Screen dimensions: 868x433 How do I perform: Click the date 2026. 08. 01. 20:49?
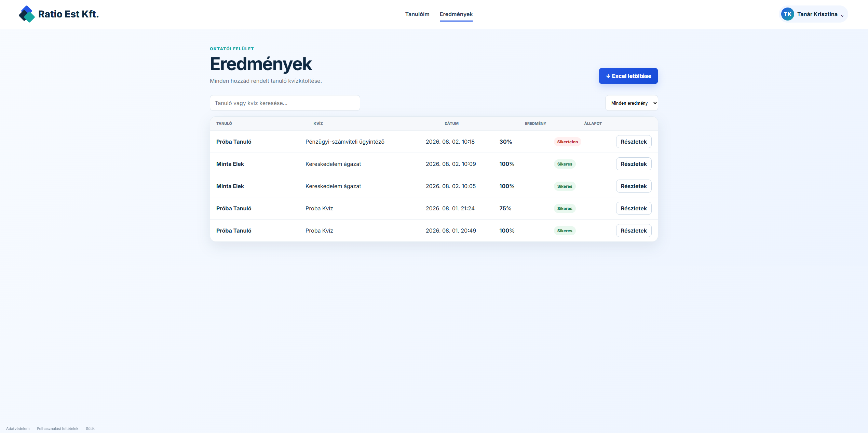(x=451, y=231)
